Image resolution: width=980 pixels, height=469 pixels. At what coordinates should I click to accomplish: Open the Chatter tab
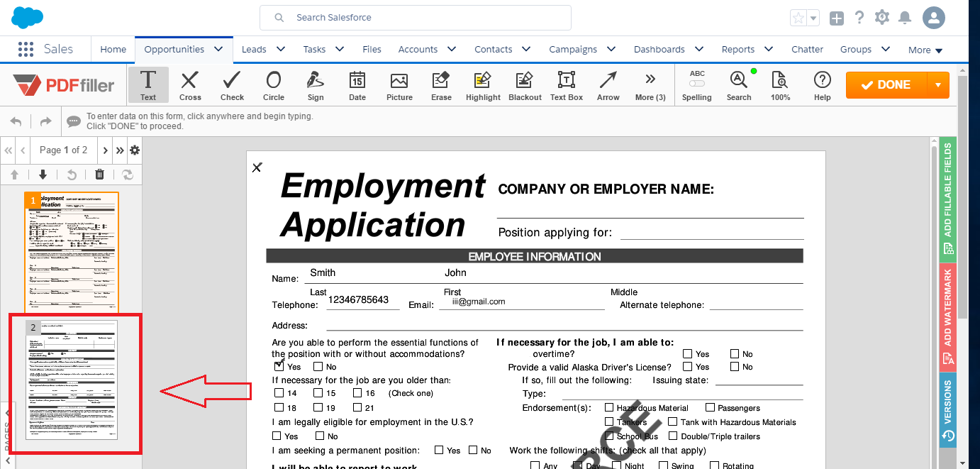click(x=808, y=49)
